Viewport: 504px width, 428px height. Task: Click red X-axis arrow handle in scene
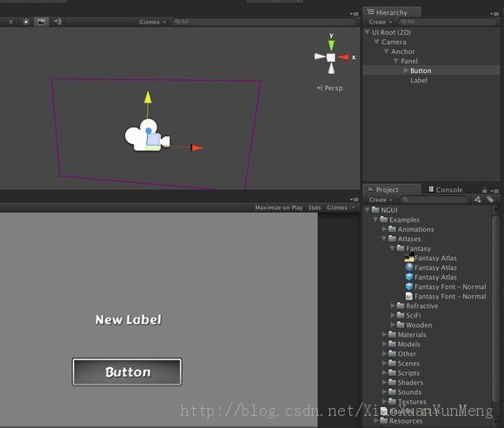[197, 148]
